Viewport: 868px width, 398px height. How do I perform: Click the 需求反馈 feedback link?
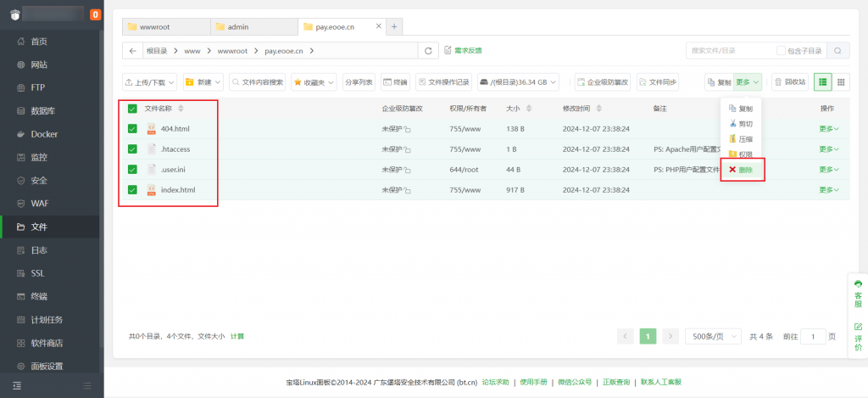[463, 51]
